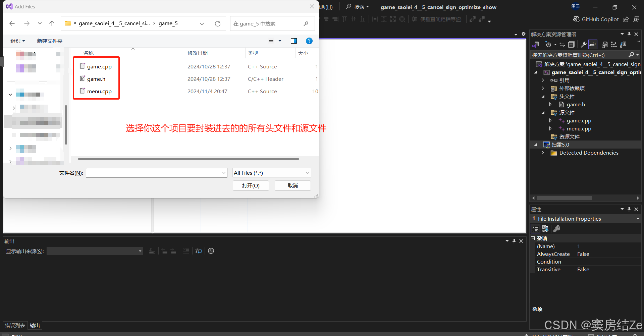Click the pending changes filter clock icon
Screen dimensions: 644x336
pyautogui.click(x=549, y=44)
